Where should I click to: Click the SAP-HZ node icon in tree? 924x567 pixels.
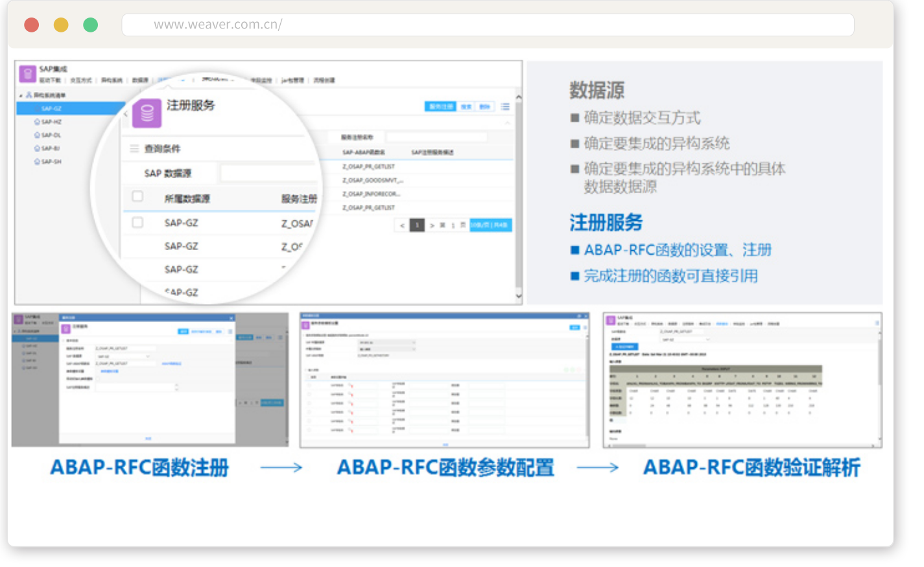tap(37, 122)
